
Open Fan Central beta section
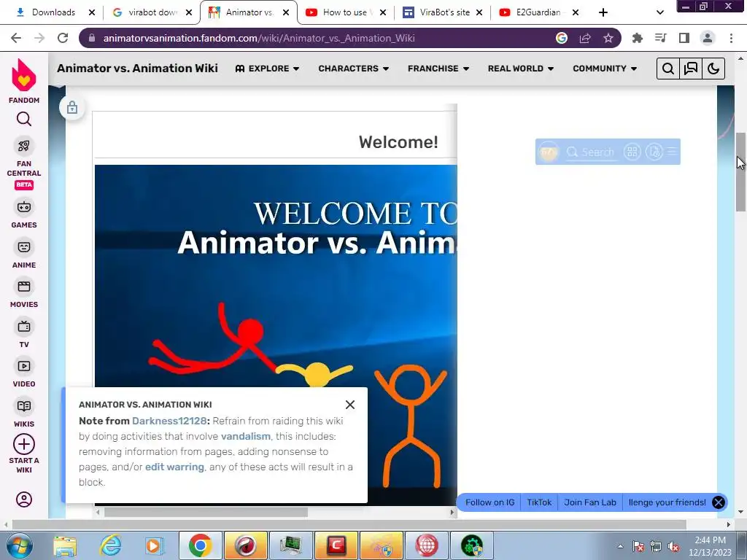click(24, 163)
